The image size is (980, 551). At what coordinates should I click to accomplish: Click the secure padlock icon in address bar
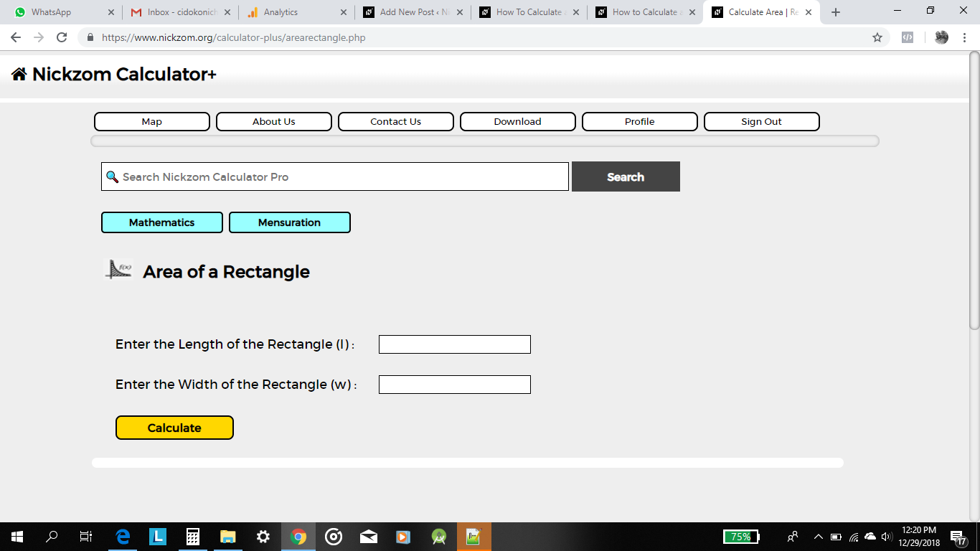pos(90,37)
